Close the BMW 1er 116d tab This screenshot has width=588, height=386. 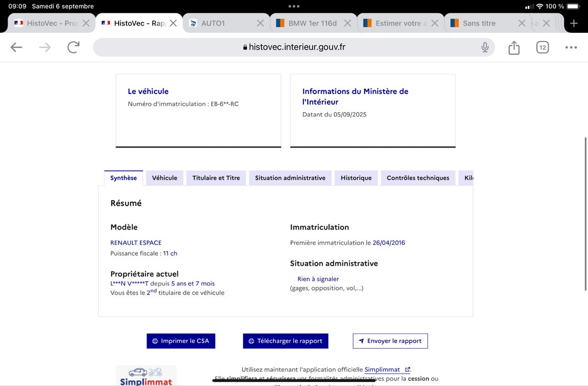click(x=347, y=23)
